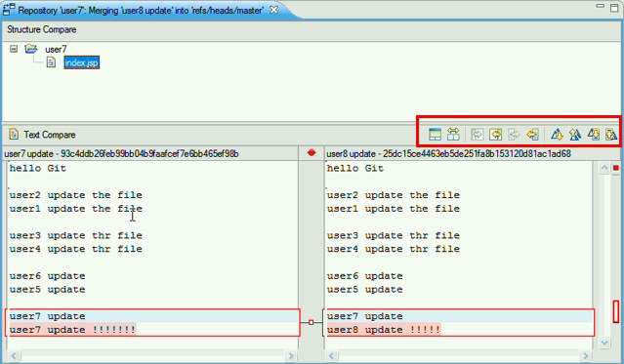Collapse the user7 tree node
Image resolution: width=624 pixels, height=364 pixels.
14,49
